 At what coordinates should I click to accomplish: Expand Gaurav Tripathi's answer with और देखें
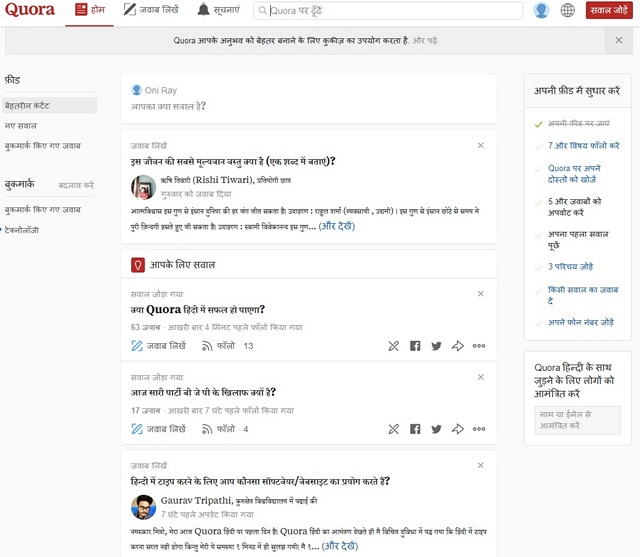[340, 546]
